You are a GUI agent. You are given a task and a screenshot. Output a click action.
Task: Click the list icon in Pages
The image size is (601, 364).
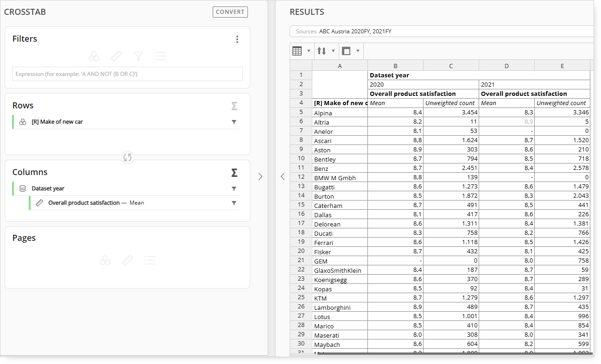point(149,260)
